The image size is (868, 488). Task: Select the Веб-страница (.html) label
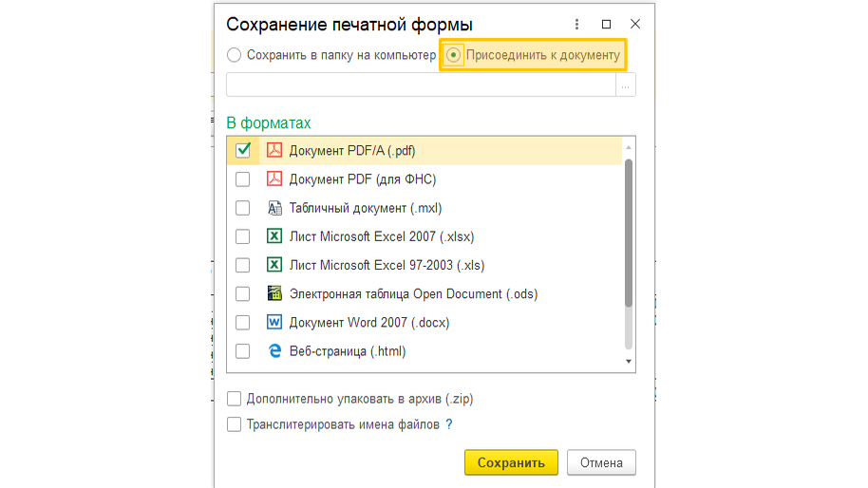pyautogui.click(x=348, y=351)
